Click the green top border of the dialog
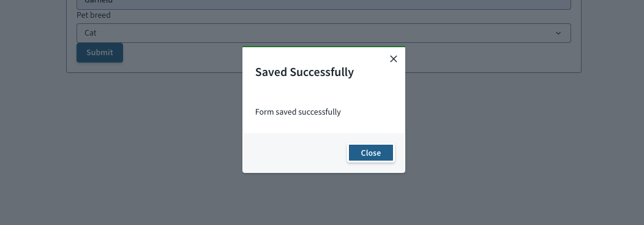644x225 pixels. 324,47
